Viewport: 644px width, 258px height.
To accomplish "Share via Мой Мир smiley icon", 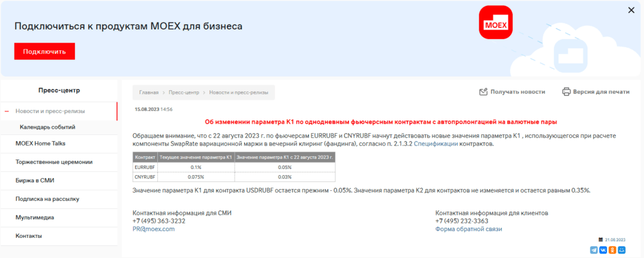I will coord(622,250).
